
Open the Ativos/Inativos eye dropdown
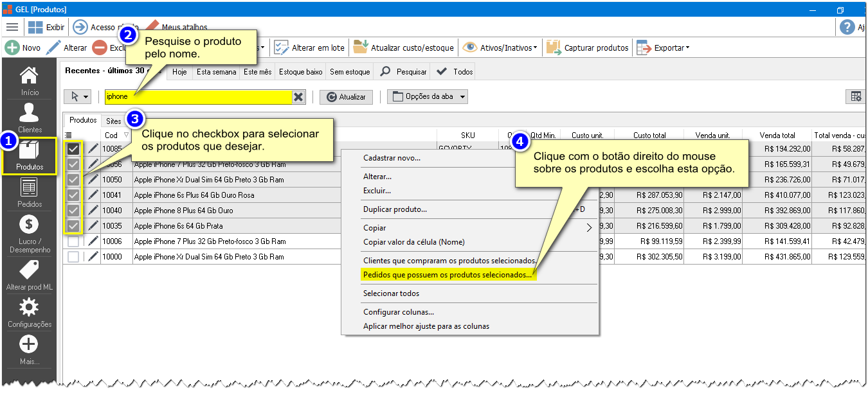pyautogui.click(x=500, y=48)
